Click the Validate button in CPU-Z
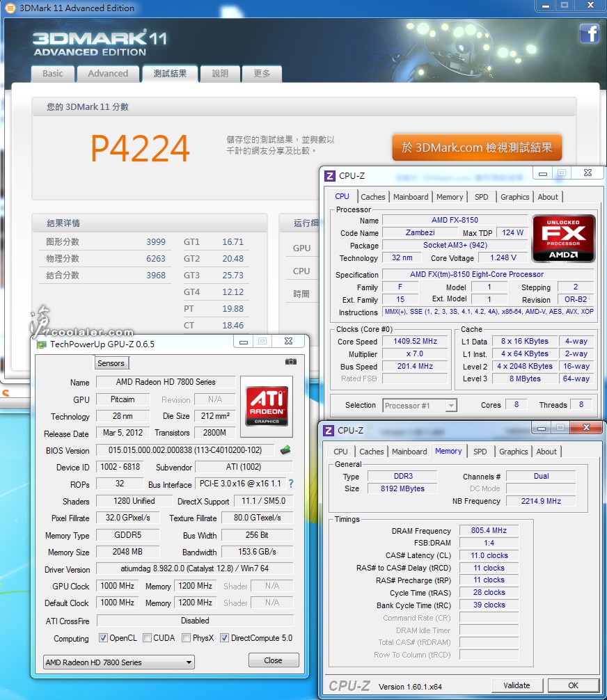 (517, 685)
